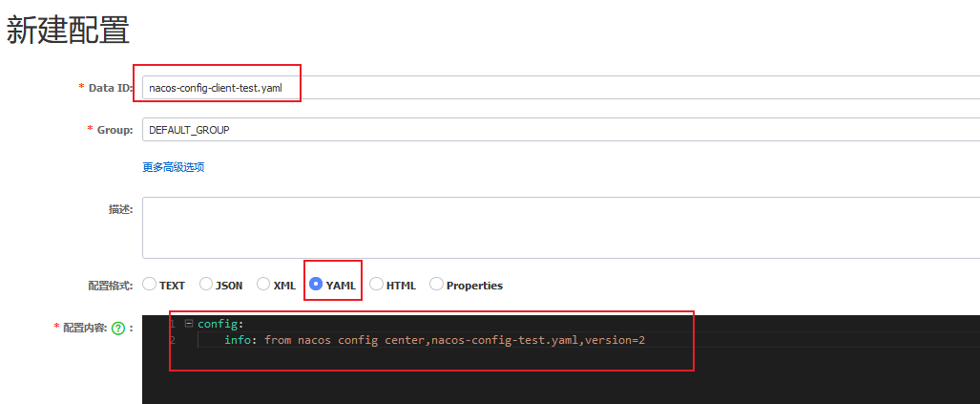Image resolution: width=980 pixels, height=404 pixels.
Task: Click the "Data ID:" field label
Action: tap(110, 88)
